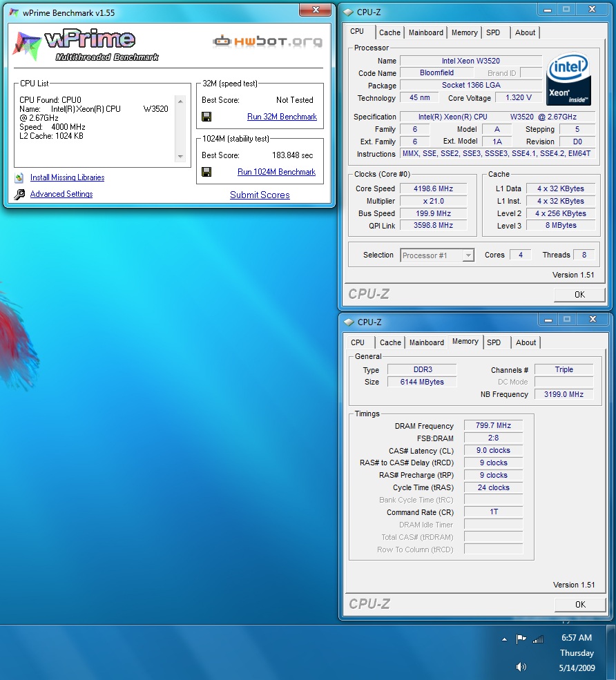Run the 32M Benchmark
This screenshot has height=680, width=616.
tap(282, 117)
